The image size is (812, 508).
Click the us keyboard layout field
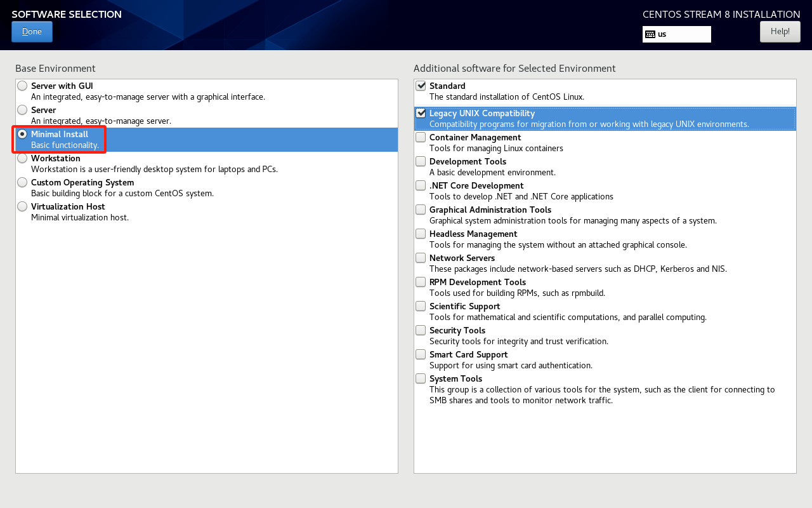tap(682, 34)
